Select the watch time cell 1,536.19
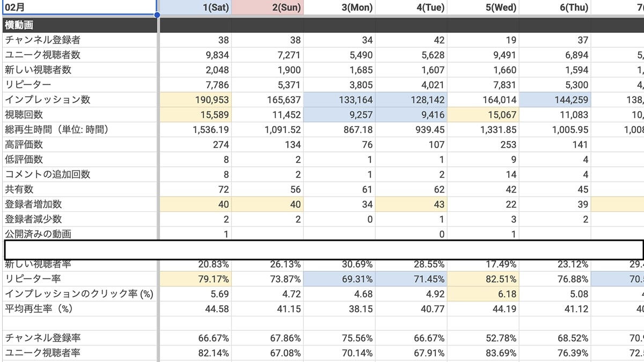Screen dimensions: 644x362 point(196,130)
